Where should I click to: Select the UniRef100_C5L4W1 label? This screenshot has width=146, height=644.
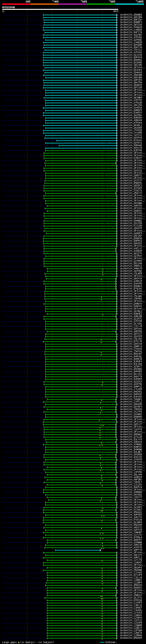tap(131, 296)
